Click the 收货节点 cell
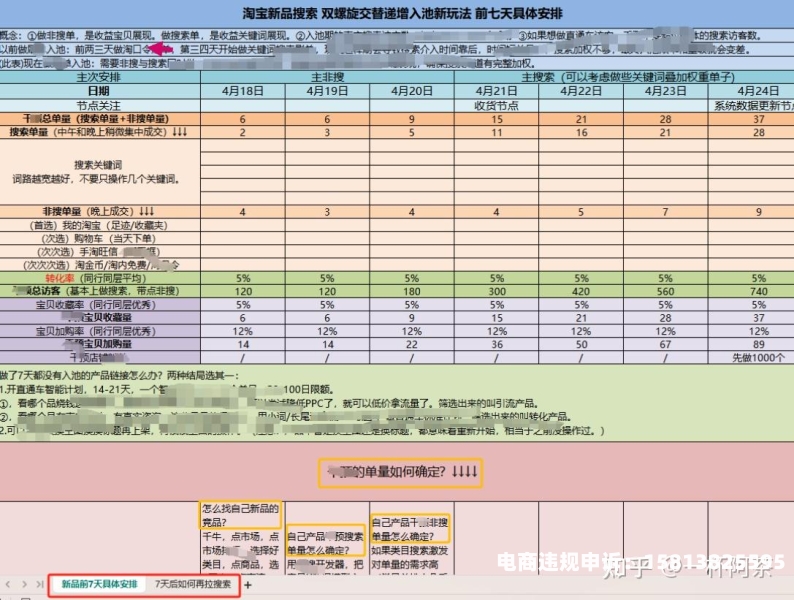Screen dimensions: 794x600 [497, 104]
